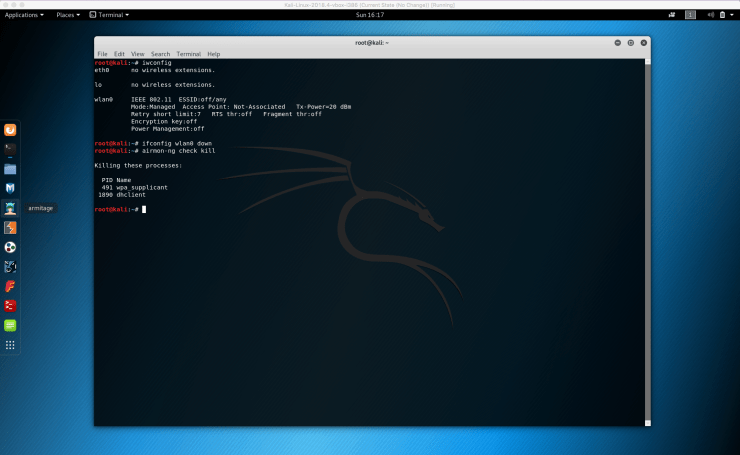Open the green notes dock icon
Viewport: 740px width, 455px height.
[x=10, y=325]
